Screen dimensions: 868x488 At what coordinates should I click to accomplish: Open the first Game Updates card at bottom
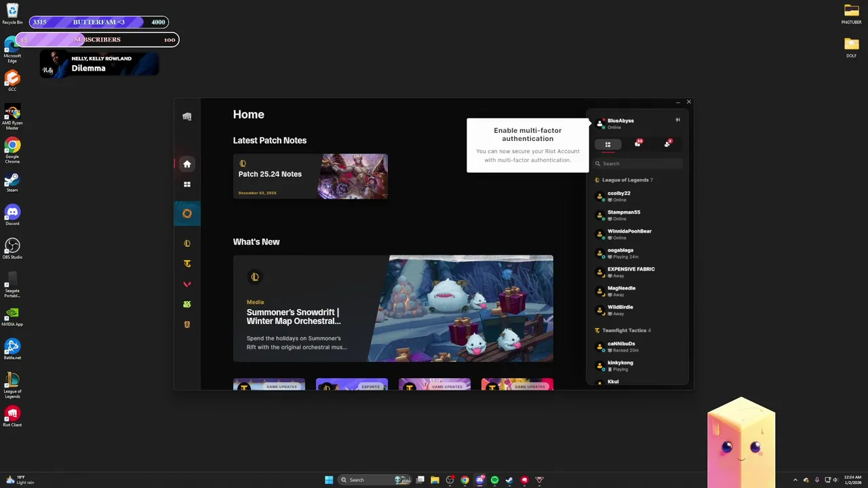269,385
